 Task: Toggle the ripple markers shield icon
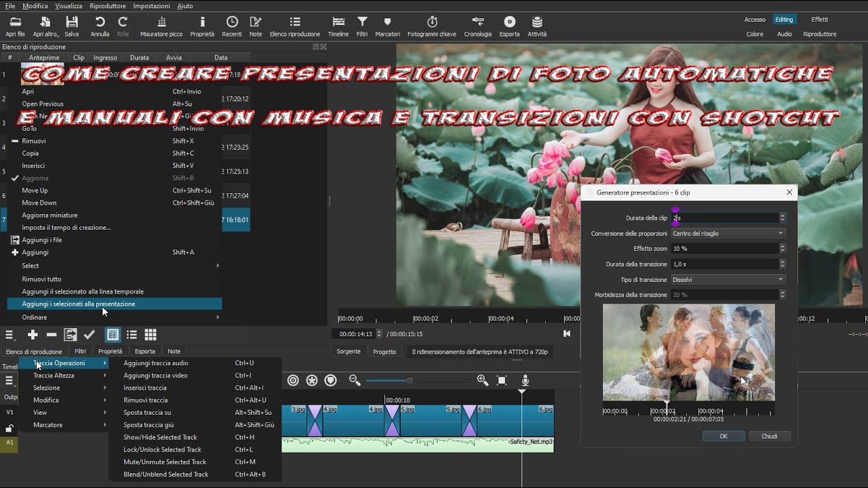(x=331, y=380)
